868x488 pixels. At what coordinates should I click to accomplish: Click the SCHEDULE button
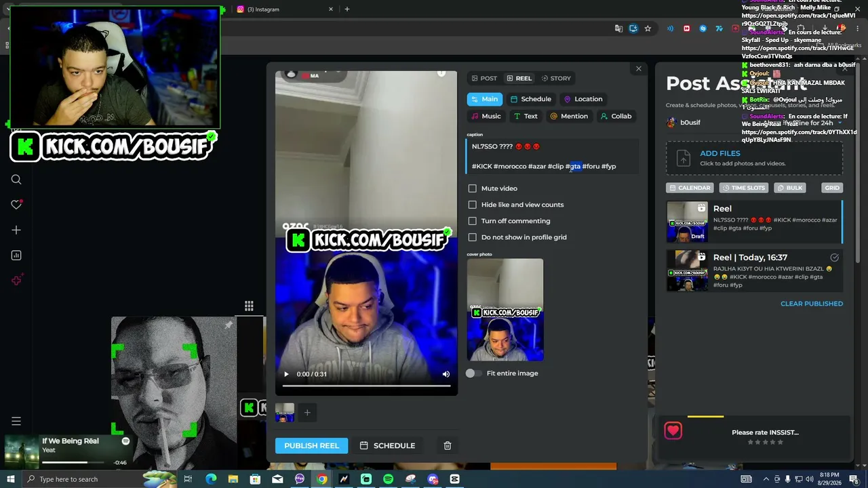pos(387,445)
